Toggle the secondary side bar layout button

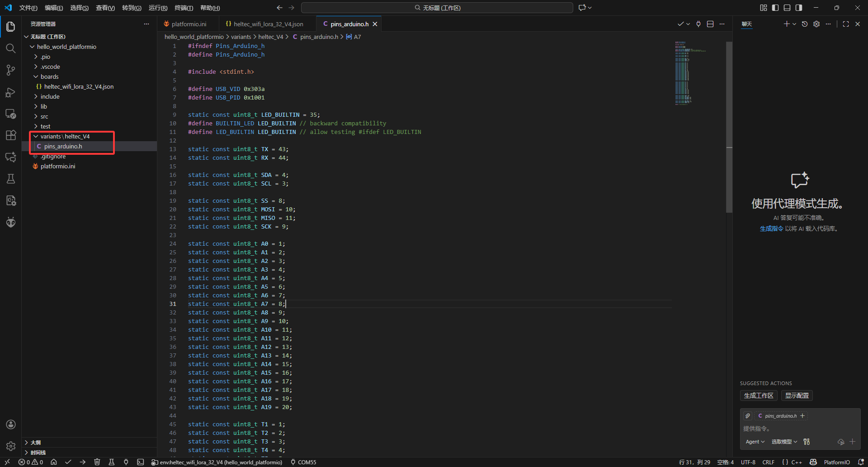pos(799,8)
